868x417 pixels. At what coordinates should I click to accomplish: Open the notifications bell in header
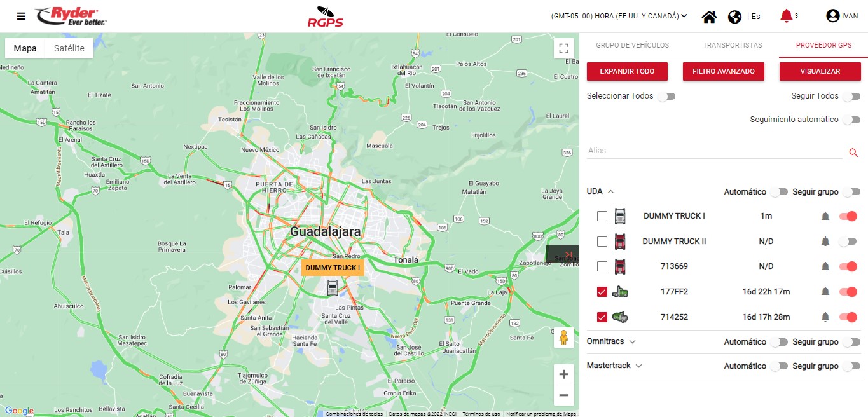[x=786, y=16]
